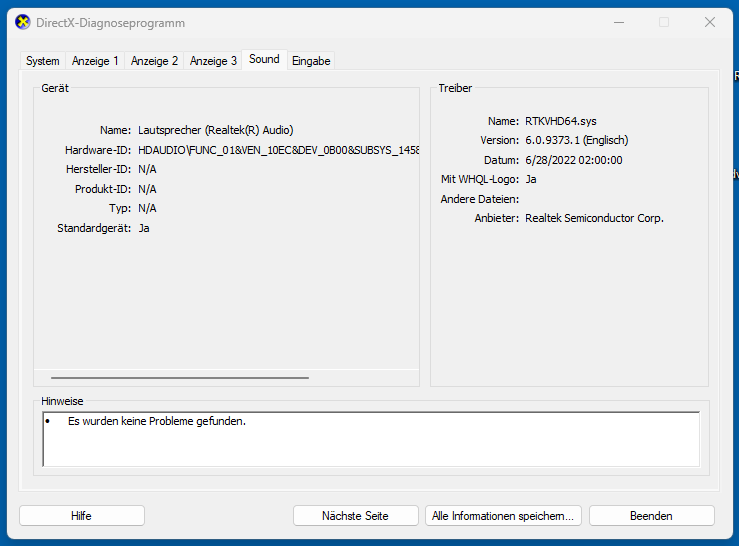
Task: Click the Hinweise group heading
Action: click(x=62, y=401)
